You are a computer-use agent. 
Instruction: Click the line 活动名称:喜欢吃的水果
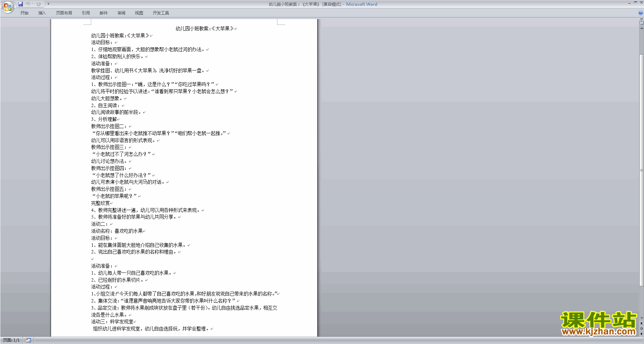click(117, 231)
